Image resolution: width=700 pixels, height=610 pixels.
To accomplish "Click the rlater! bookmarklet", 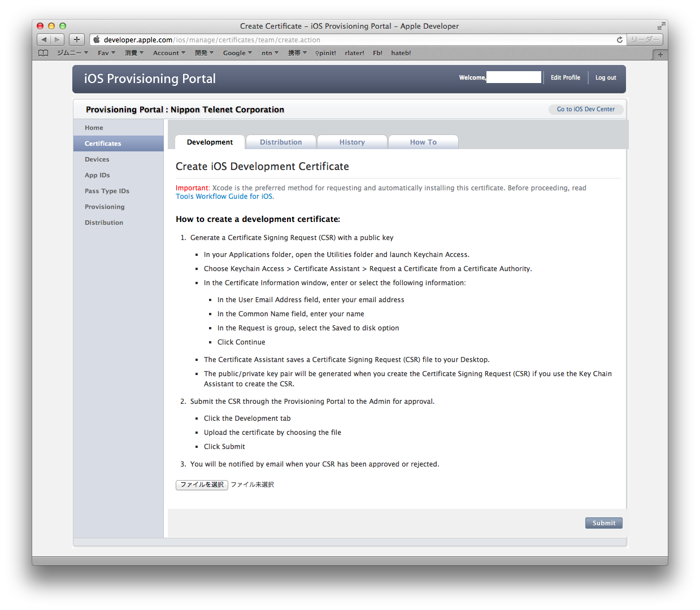I will coord(354,53).
